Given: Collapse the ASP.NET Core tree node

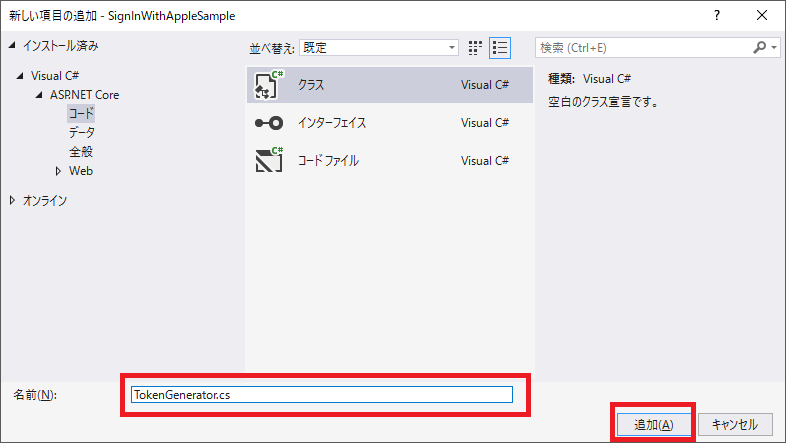Looking at the screenshot, I should click(39, 95).
